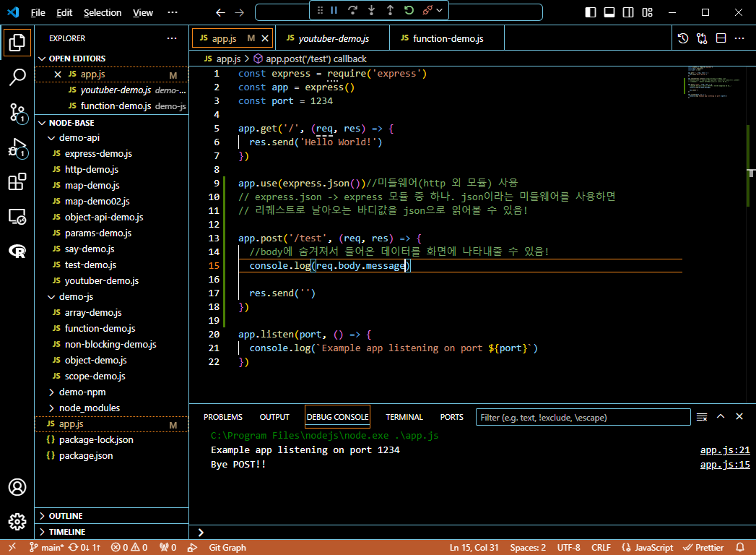Switch to function-demo.js editor tab
The height and width of the screenshot is (555, 756).
click(448, 38)
